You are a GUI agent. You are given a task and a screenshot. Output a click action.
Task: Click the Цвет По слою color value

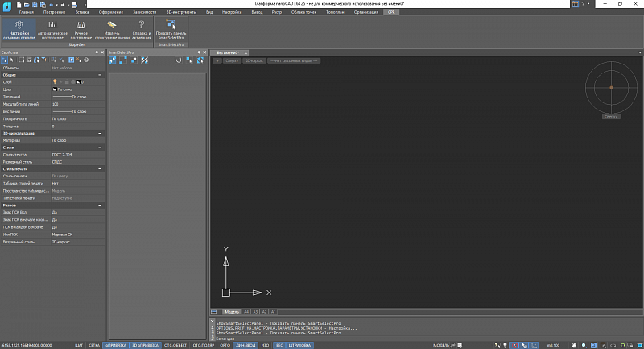77,89
